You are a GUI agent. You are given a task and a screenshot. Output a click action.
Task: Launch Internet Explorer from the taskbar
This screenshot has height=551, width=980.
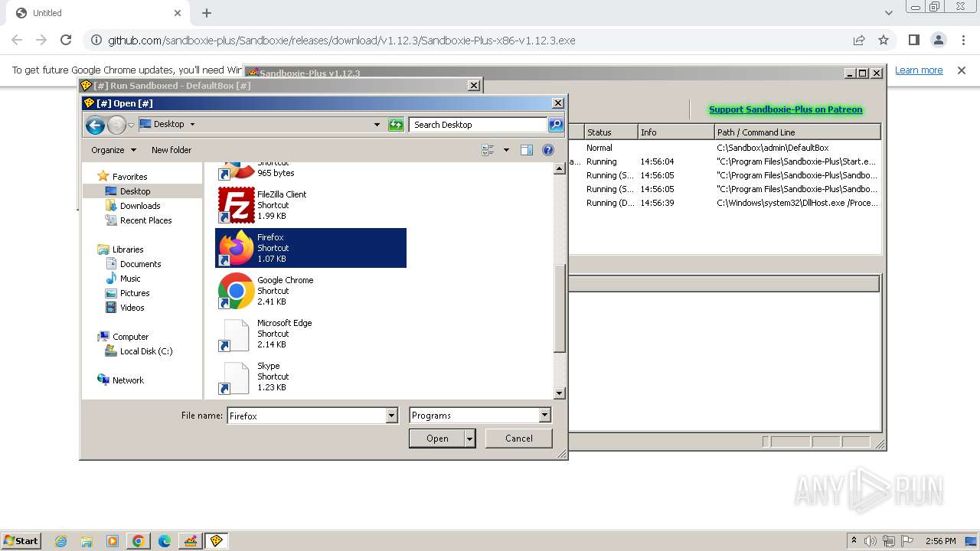[x=61, y=541]
